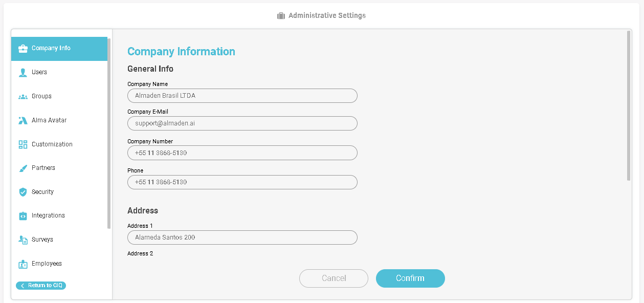
Task: Click the Security shield icon
Action: click(23, 192)
